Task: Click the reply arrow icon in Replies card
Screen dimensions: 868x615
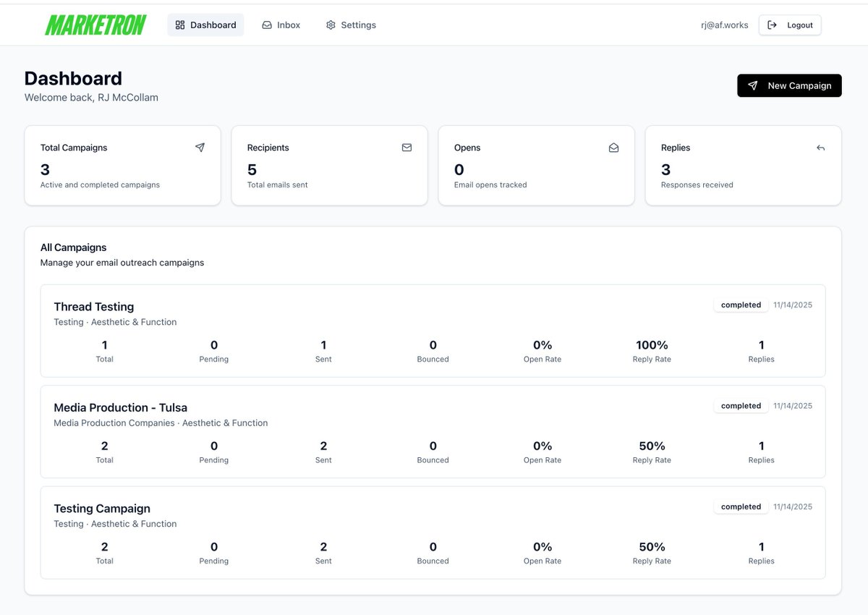Action: point(820,148)
